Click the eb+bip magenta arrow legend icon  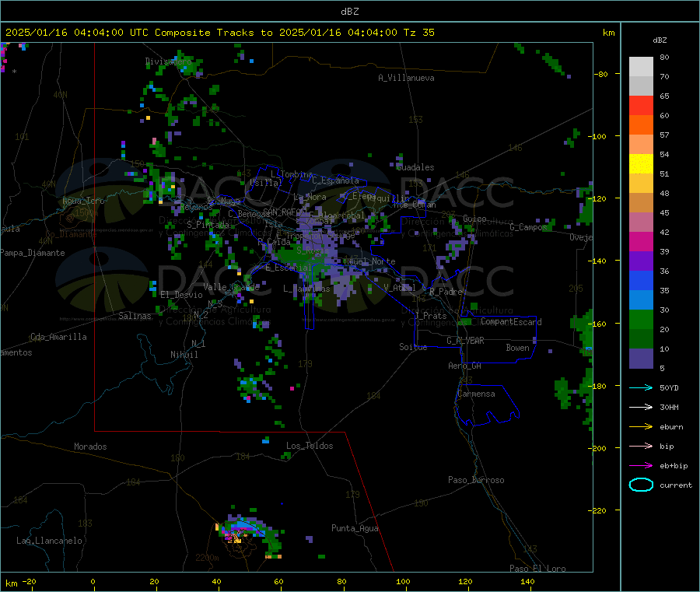pyautogui.click(x=641, y=466)
